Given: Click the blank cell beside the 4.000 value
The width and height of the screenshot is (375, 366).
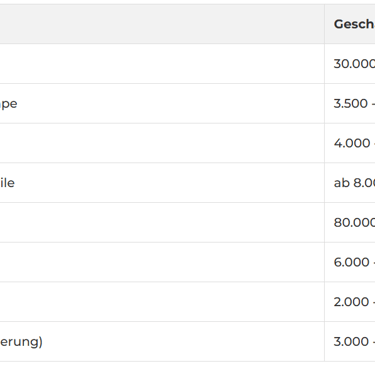Looking at the screenshot, I should coord(162,143).
